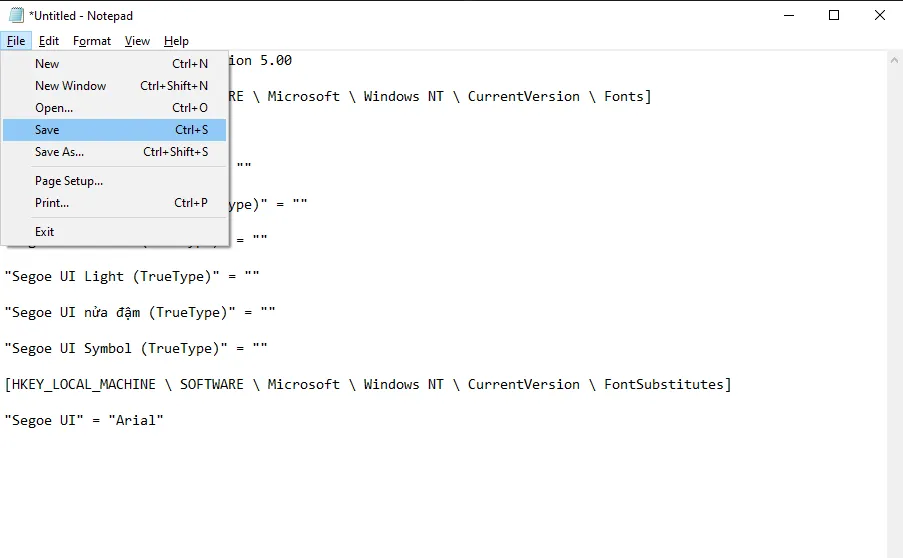Open the Edit menu
The width and height of the screenshot is (903, 558).
[x=49, y=41]
